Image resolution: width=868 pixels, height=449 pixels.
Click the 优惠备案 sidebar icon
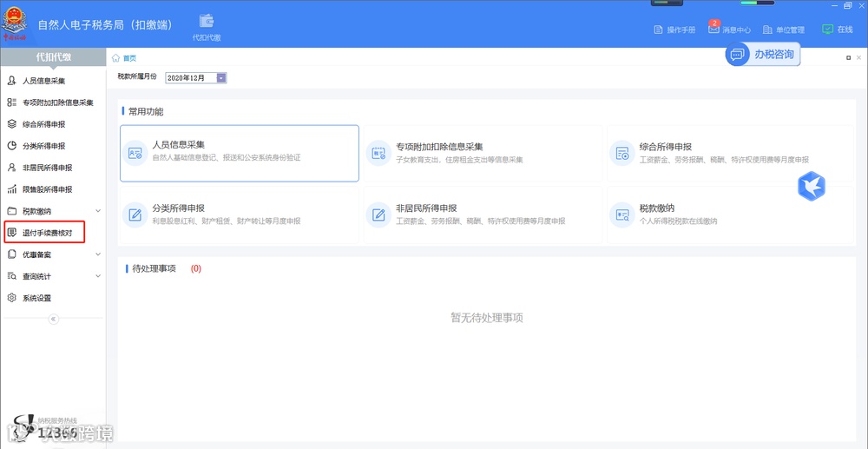click(x=11, y=254)
